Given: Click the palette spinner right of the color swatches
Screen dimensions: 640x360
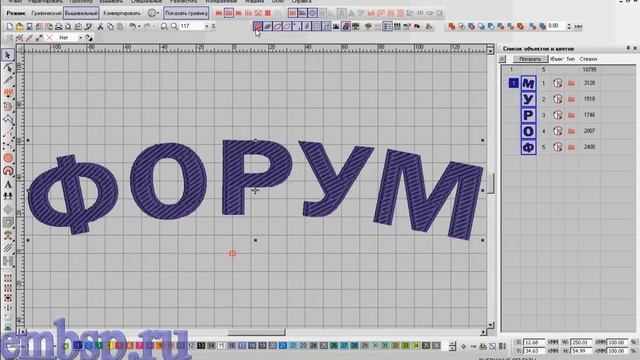Looking at the screenshot, I should (x=452, y=346).
